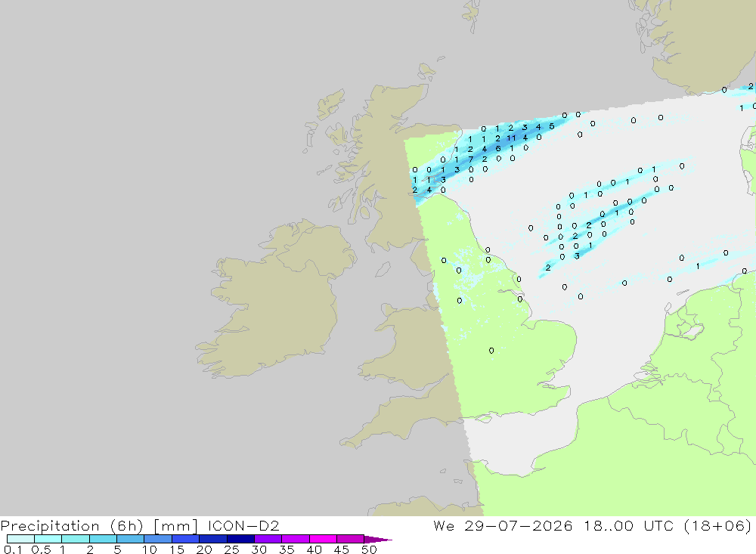Click the 5 to 10 mm legend swatch

131,539
